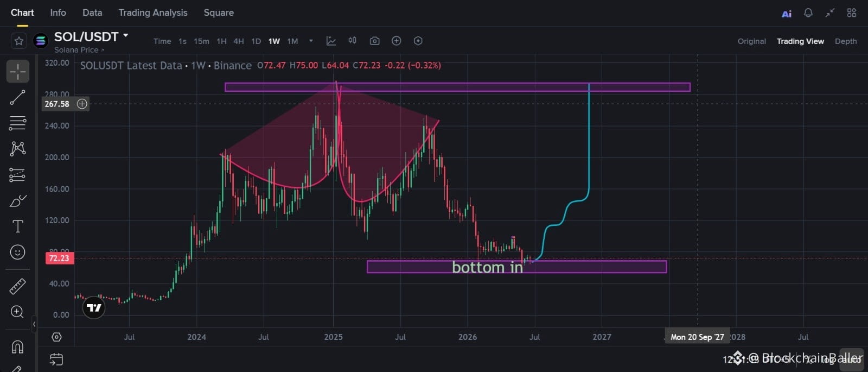Switch to Original chart view
The height and width of the screenshot is (372, 868).
click(752, 41)
